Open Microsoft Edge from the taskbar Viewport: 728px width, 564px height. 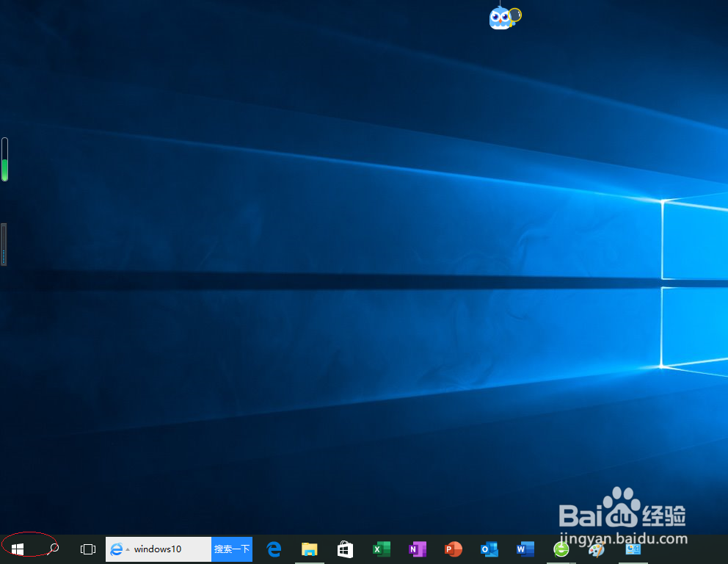coord(273,549)
